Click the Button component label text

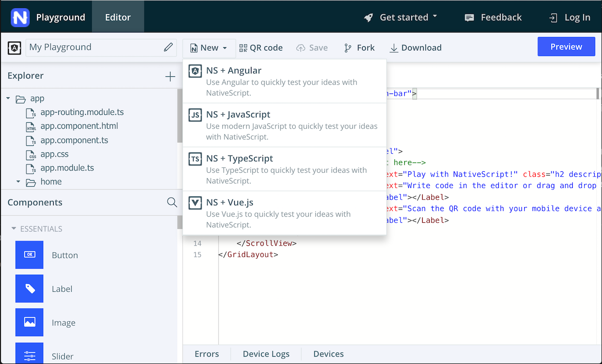pos(65,255)
